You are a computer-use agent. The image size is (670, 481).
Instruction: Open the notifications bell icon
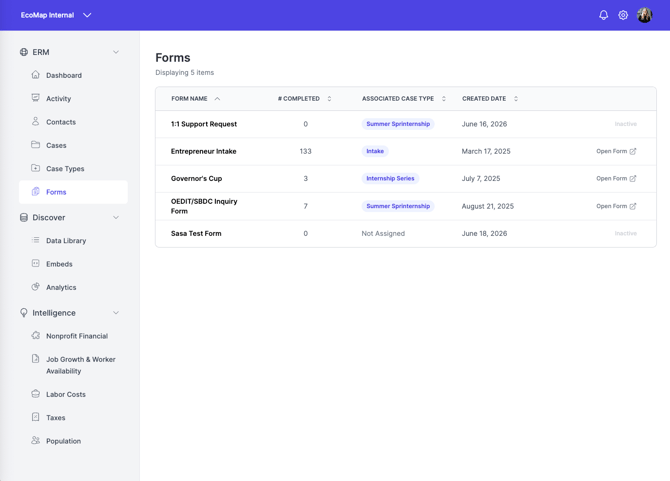603,15
